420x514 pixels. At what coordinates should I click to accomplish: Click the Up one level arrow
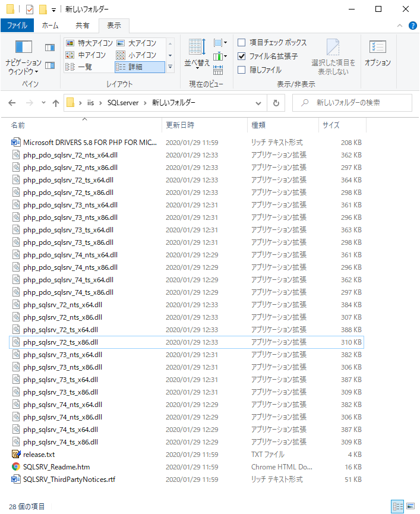tap(56, 103)
